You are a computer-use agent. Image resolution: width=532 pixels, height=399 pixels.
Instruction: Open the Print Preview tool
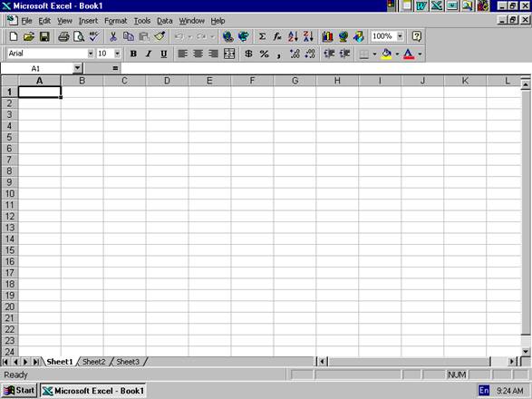click(79, 36)
